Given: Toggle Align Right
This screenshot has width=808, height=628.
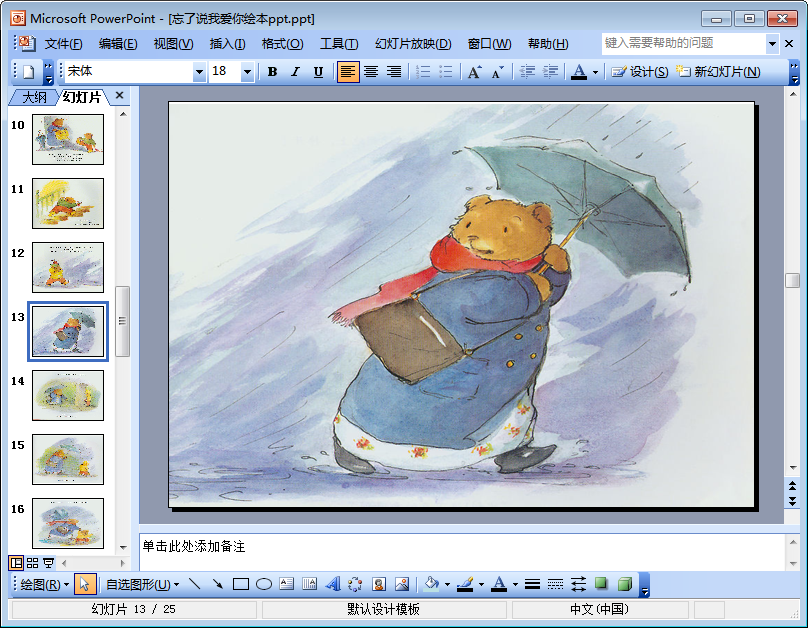Looking at the screenshot, I should [x=394, y=72].
